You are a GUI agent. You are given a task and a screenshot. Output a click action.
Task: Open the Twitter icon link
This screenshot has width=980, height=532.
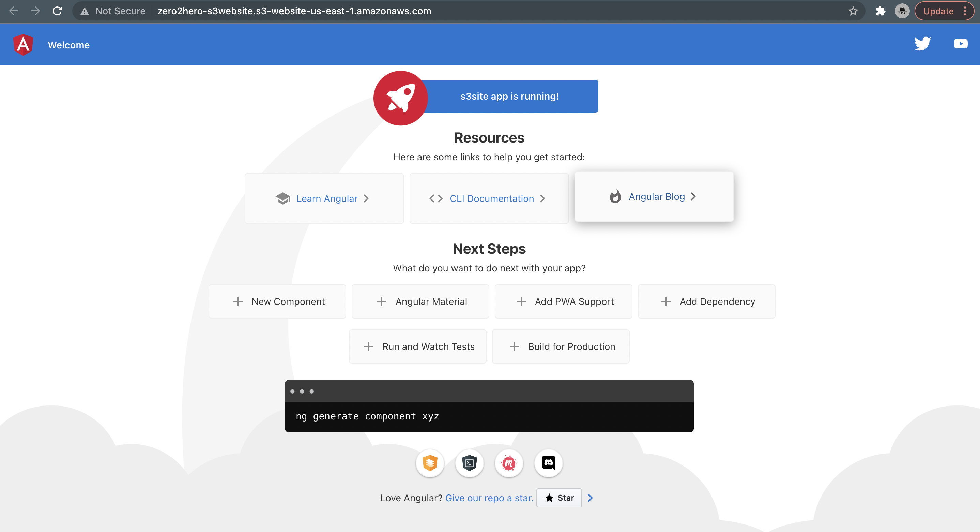922,44
